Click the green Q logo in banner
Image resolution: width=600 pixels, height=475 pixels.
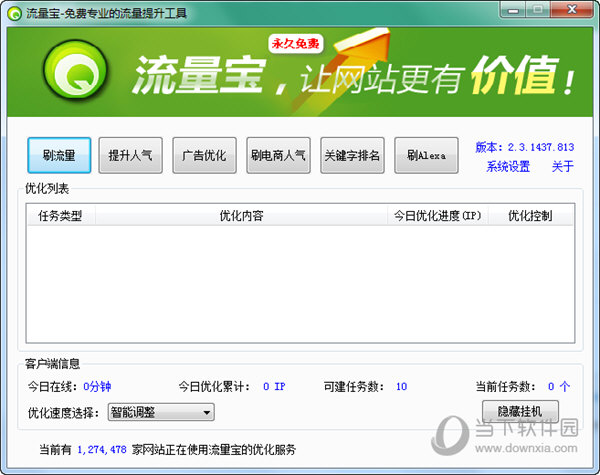point(75,69)
